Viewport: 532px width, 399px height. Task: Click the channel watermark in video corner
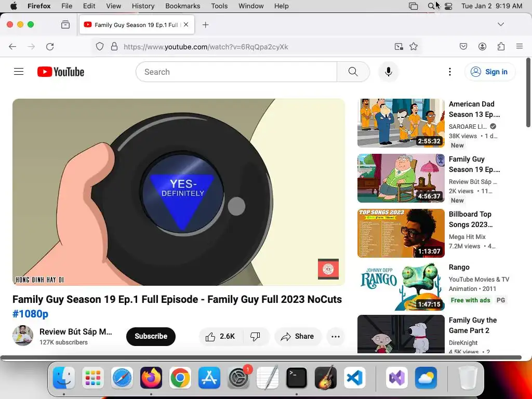(328, 269)
